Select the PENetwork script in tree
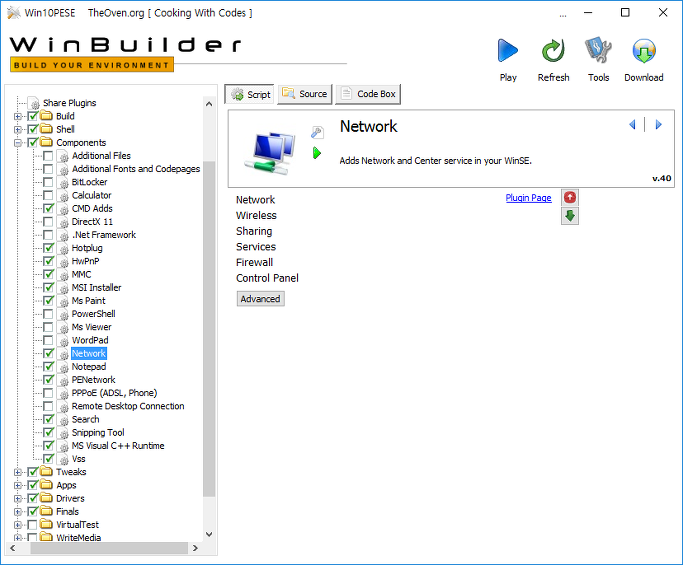683x565 pixels. pos(93,380)
